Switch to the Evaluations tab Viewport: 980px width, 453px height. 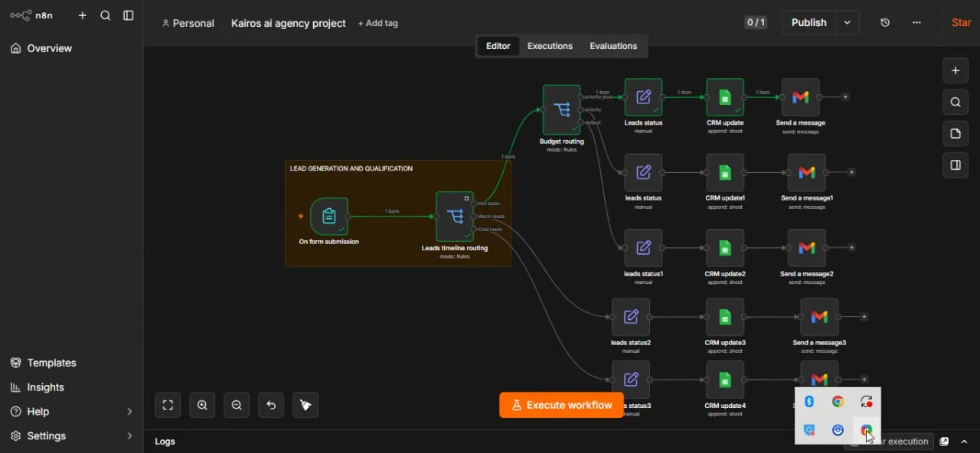(x=613, y=46)
